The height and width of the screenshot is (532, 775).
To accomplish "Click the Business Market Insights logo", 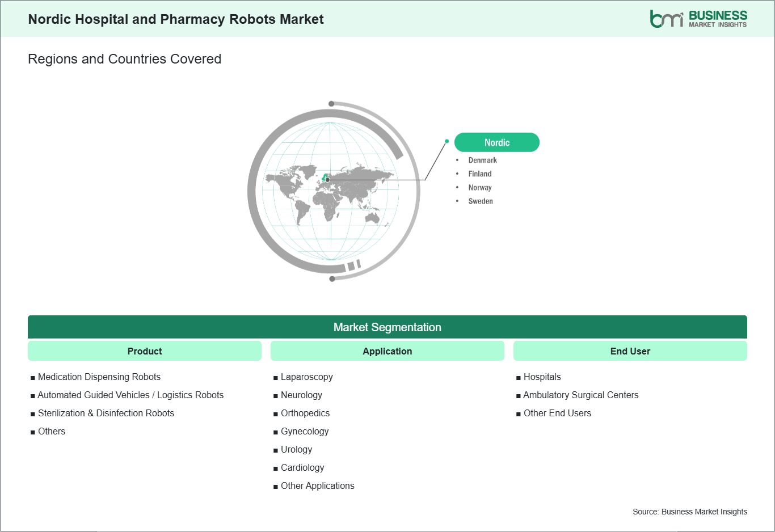I will [x=698, y=19].
